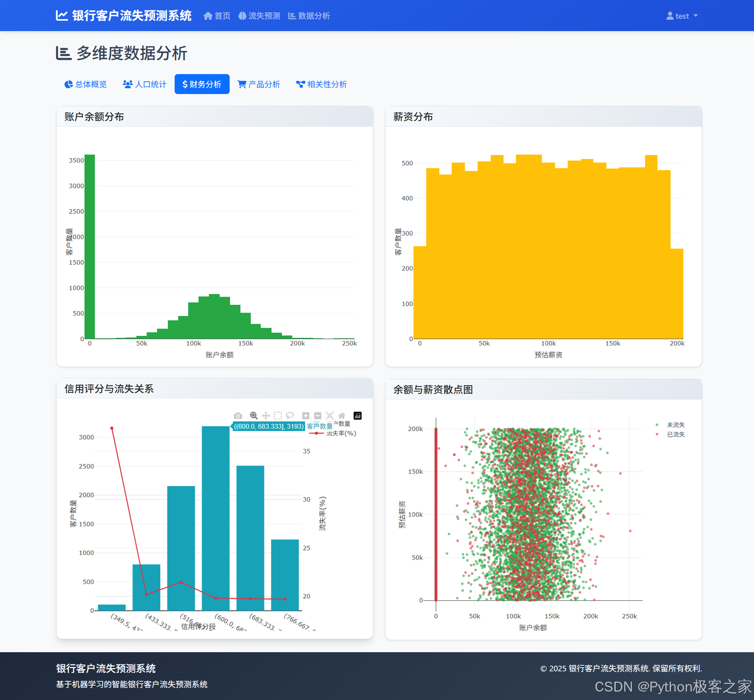Open the 相关性分析 tab
The height and width of the screenshot is (700, 754).
322,84
